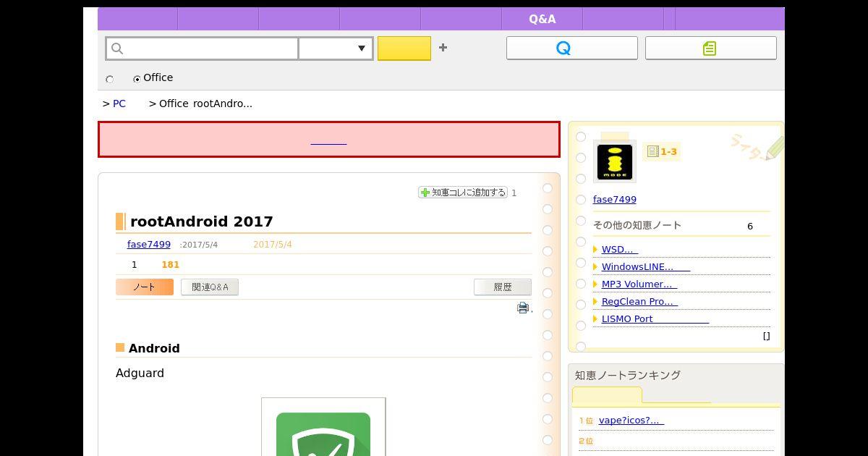This screenshot has height=456, width=868.
Task: Open the RegClean Pro note link
Action: coord(639,302)
